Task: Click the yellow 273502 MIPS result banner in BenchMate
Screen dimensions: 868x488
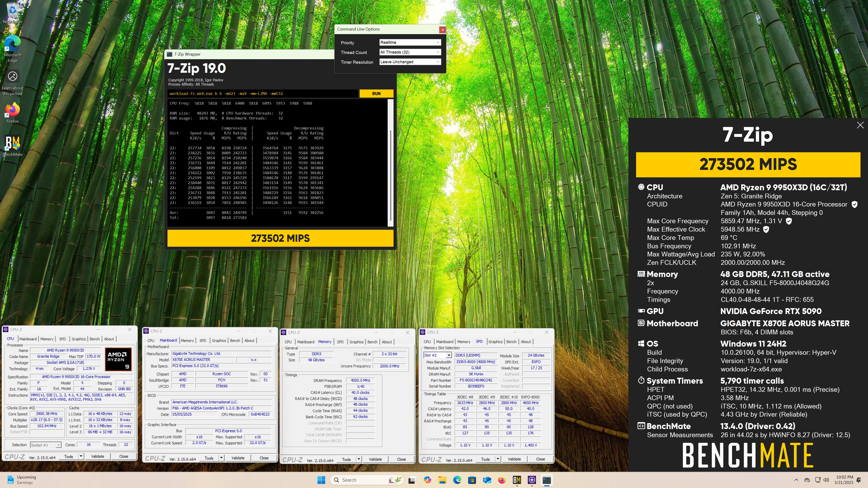Action: click(748, 165)
